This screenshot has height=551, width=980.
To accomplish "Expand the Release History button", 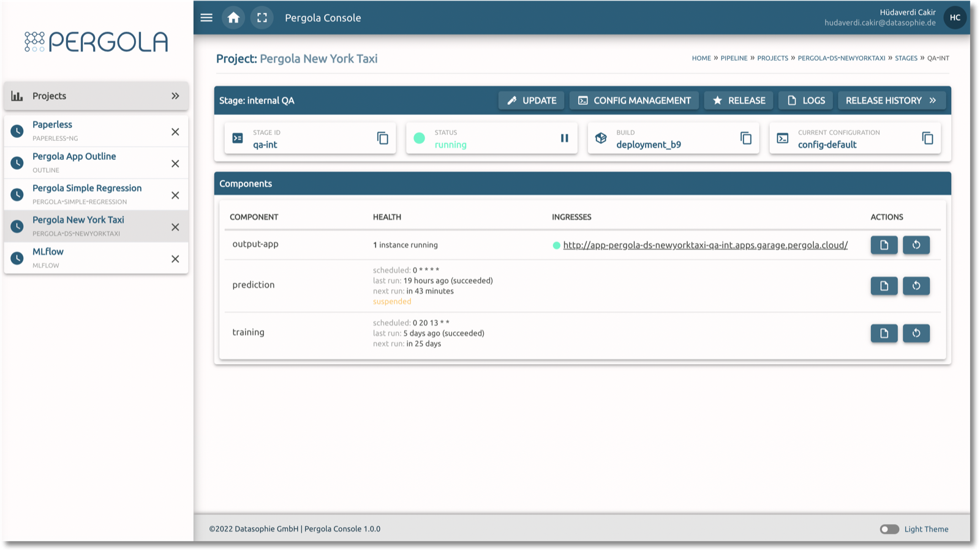I will pos(891,101).
